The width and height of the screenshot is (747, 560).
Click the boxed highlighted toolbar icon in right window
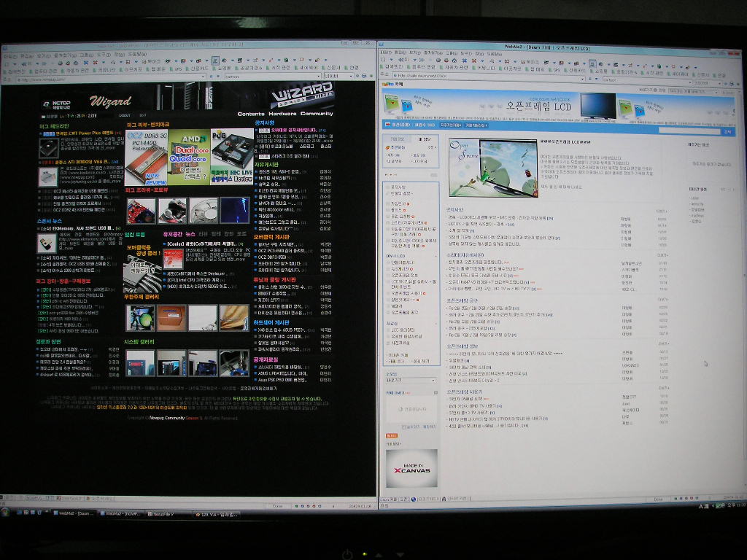tap(592, 63)
